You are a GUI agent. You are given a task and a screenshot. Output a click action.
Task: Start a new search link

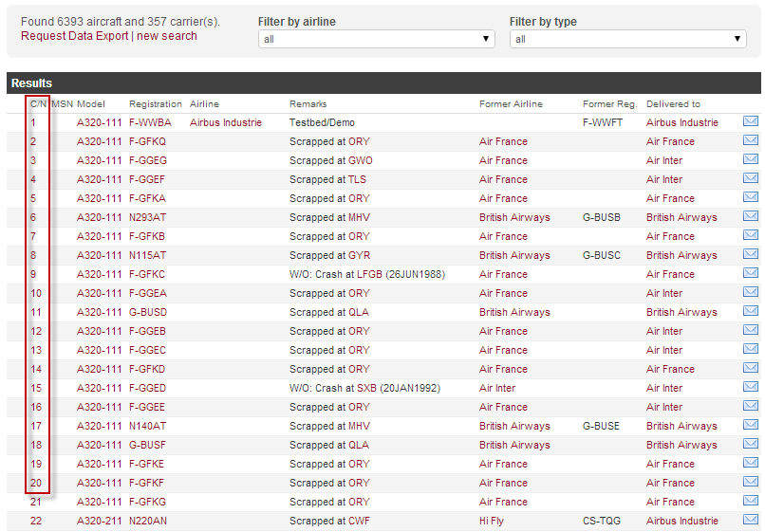pyautogui.click(x=167, y=36)
